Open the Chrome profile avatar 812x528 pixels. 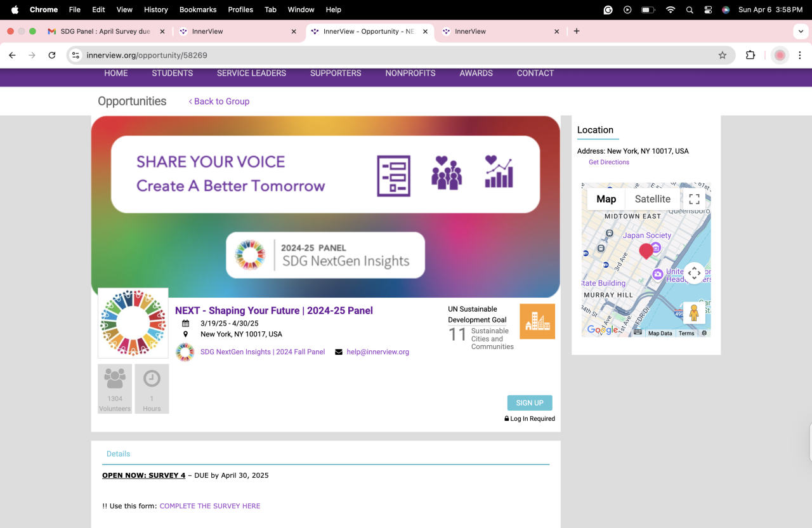(x=780, y=55)
